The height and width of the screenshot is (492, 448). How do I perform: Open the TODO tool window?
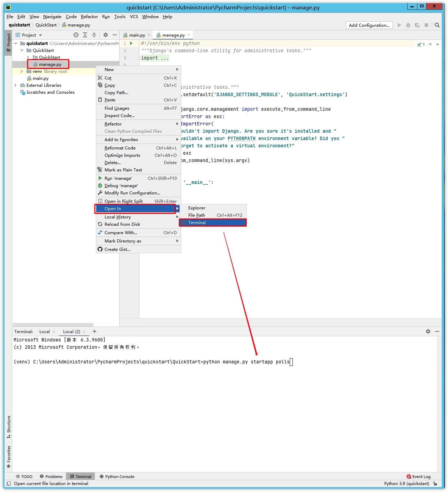pyautogui.click(x=24, y=477)
